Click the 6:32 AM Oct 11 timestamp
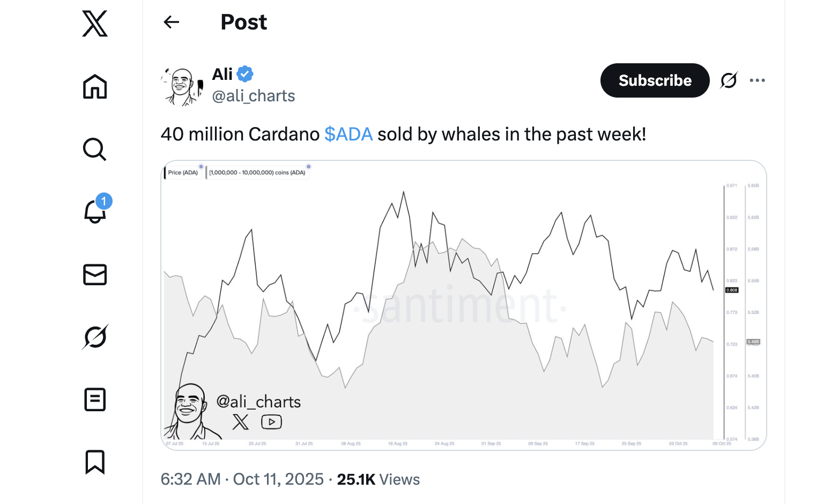 [242, 479]
